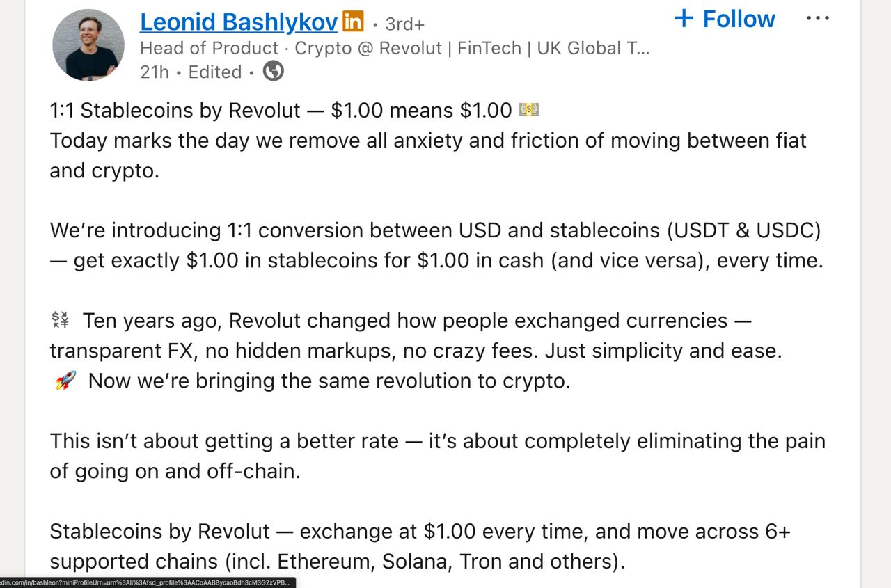The height and width of the screenshot is (588, 891).
Task: Click the "21h" post timestamp
Action: pos(154,72)
